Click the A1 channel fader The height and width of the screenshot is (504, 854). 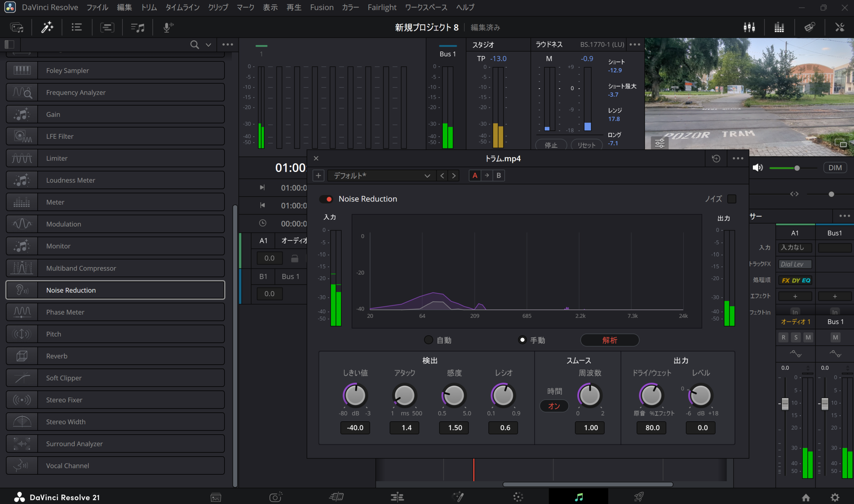(785, 404)
